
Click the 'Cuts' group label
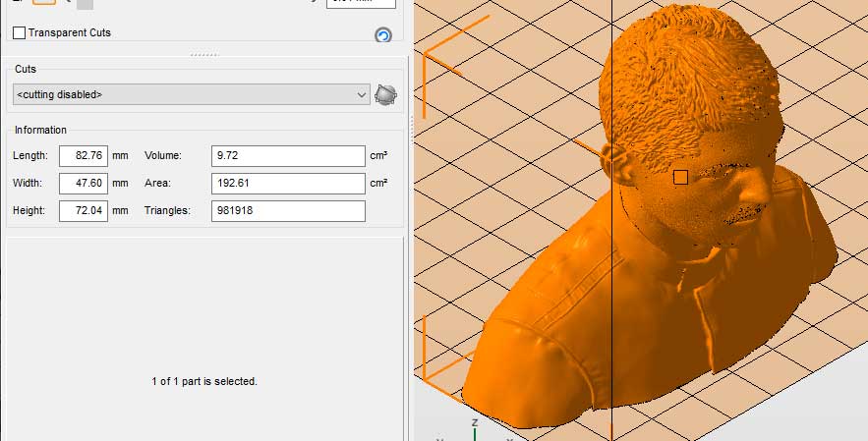click(26, 69)
